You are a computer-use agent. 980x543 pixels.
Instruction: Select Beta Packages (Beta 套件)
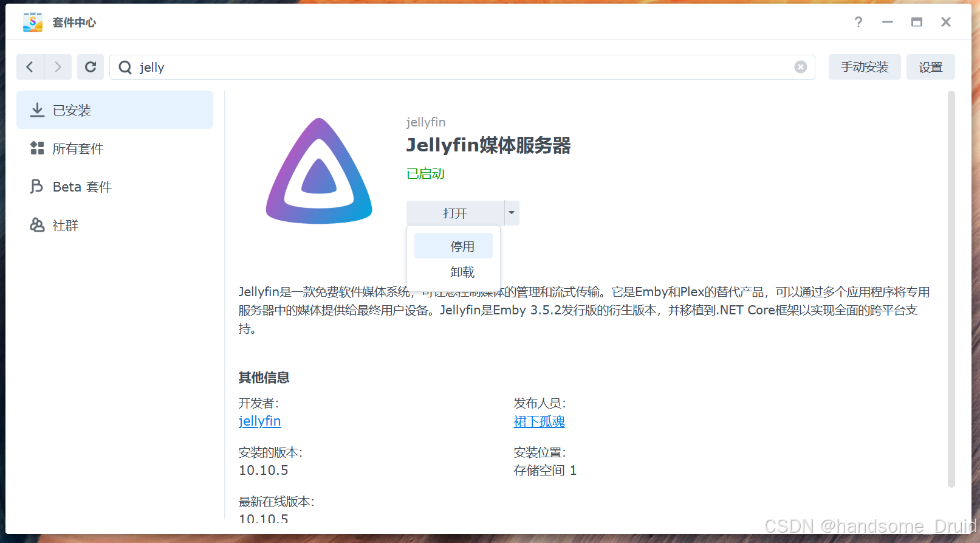(115, 187)
